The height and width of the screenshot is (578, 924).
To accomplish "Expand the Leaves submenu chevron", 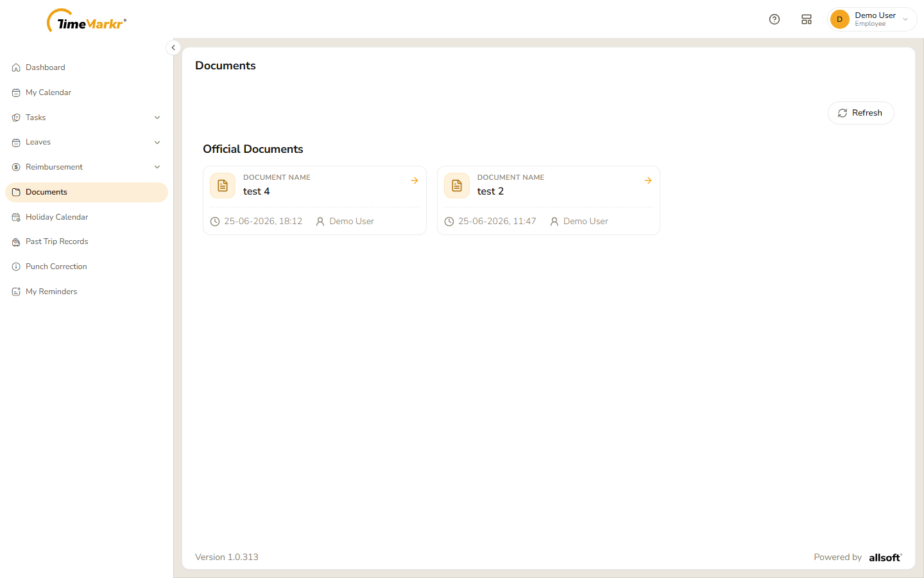I will (157, 143).
